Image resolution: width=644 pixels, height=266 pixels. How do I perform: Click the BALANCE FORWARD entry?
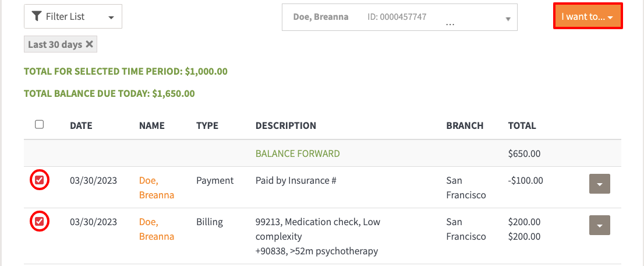coord(298,154)
